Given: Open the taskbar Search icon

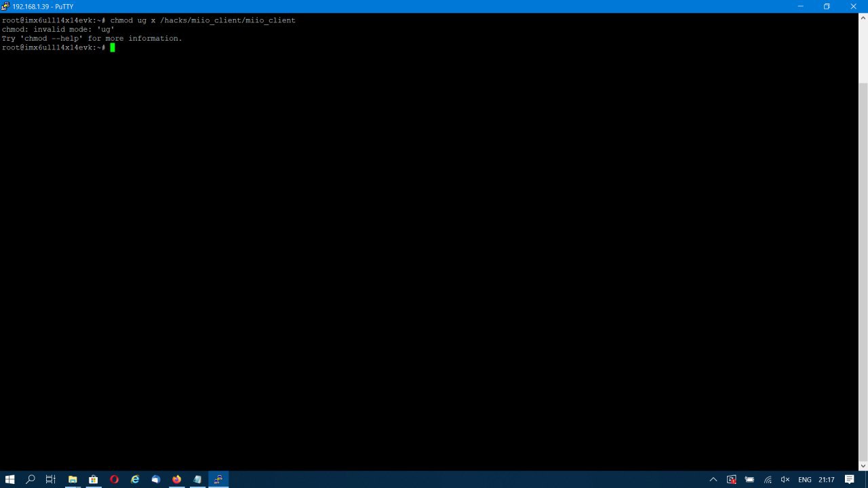Looking at the screenshot, I should tap(30, 479).
